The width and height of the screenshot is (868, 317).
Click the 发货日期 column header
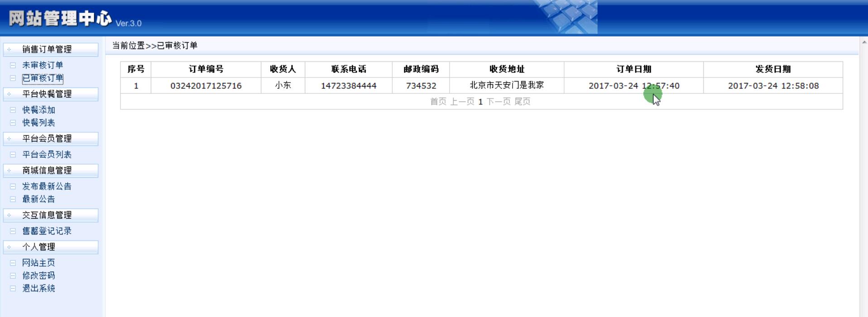point(773,69)
